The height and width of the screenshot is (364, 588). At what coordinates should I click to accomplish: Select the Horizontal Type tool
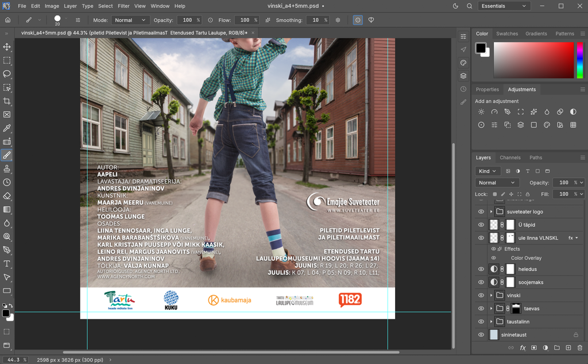[7, 264]
